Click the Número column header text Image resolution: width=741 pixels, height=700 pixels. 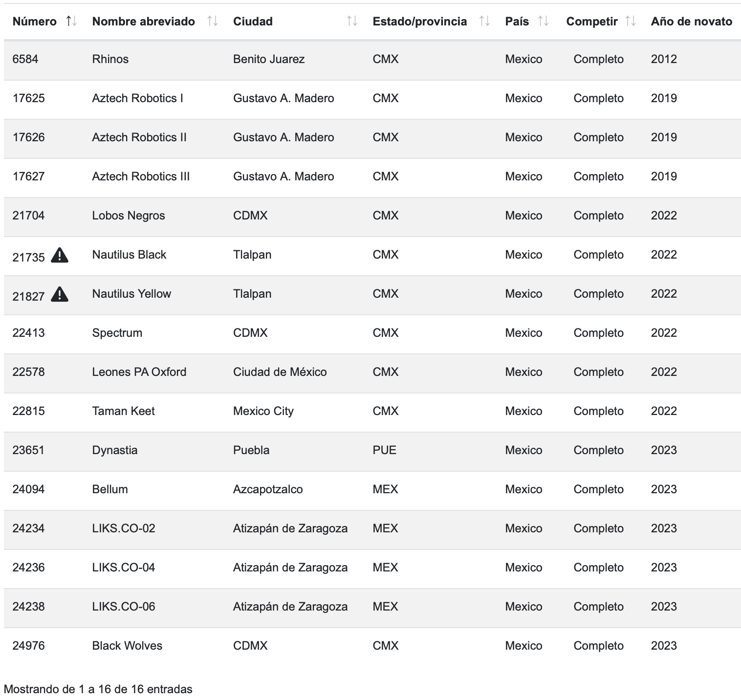click(34, 22)
